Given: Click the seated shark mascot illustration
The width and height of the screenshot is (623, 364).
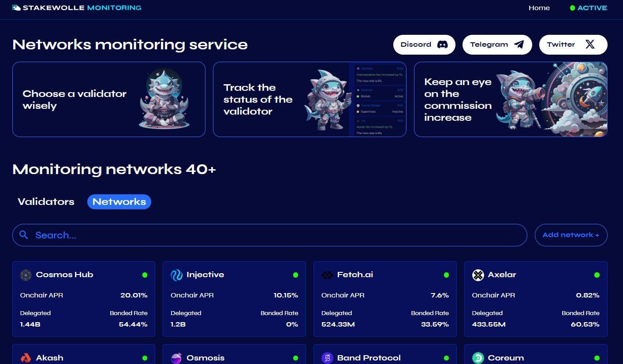Looking at the screenshot, I should coord(164,99).
